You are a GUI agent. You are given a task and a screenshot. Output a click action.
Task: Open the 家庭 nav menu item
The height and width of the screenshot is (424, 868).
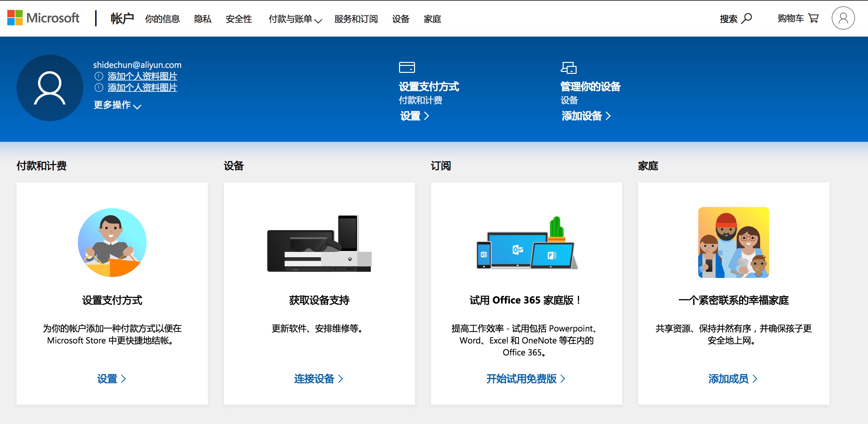(x=432, y=19)
